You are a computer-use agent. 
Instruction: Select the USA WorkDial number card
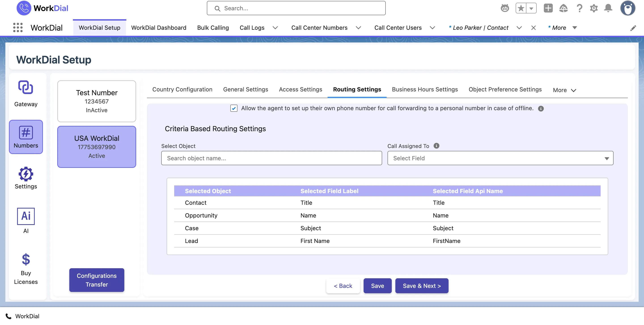coord(97,147)
